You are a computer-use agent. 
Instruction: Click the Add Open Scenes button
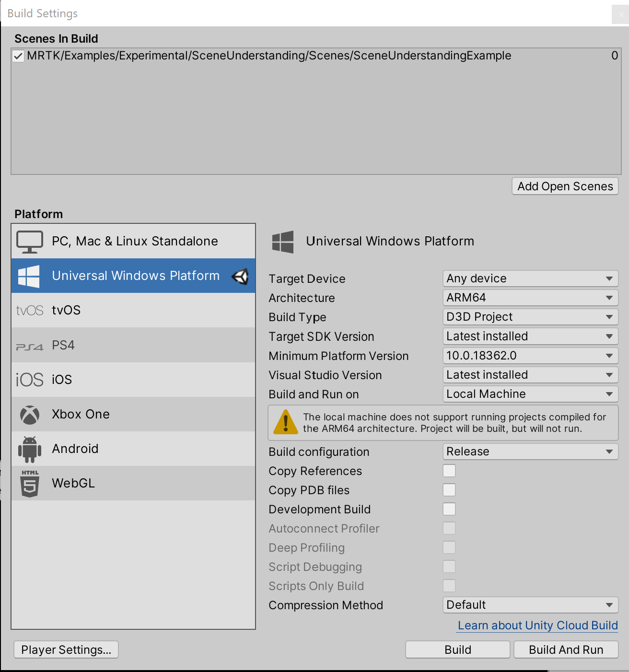click(x=565, y=186)
